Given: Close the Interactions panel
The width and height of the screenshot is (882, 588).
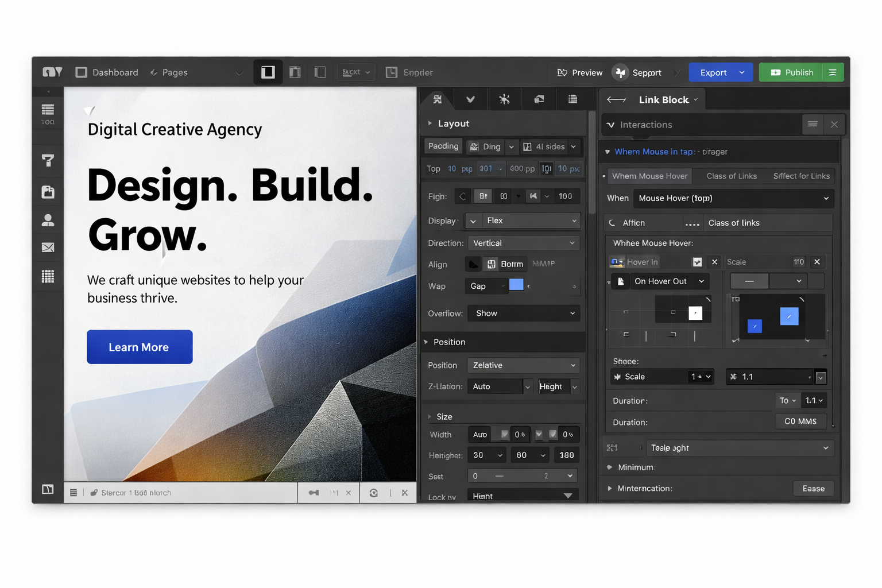Looking at the screenshot, I should point(834,125).
